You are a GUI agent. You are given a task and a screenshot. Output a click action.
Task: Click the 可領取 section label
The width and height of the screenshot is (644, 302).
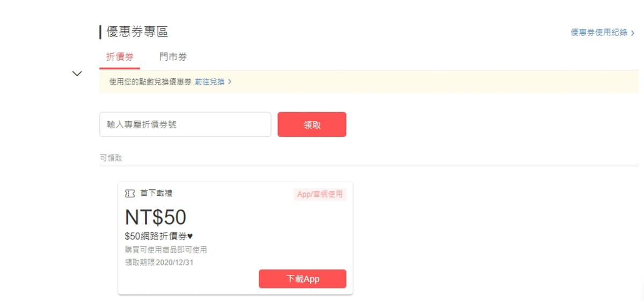click(x=111, y=158)
